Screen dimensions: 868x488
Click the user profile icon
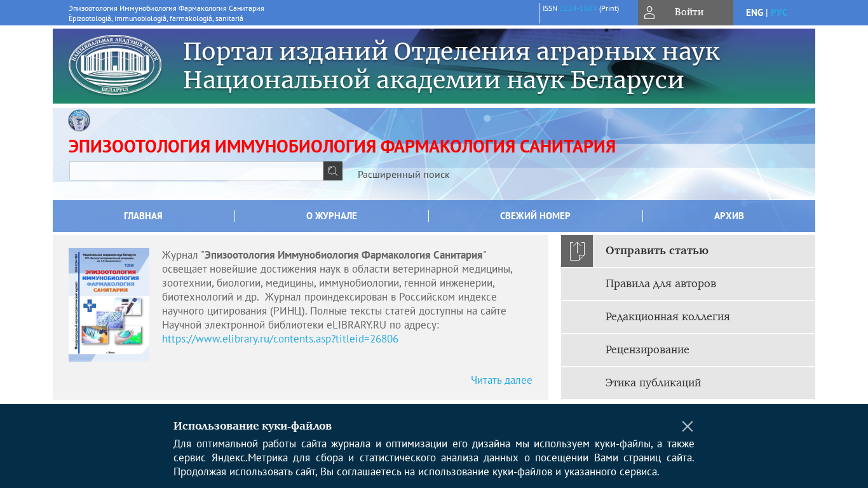[649, 13]
